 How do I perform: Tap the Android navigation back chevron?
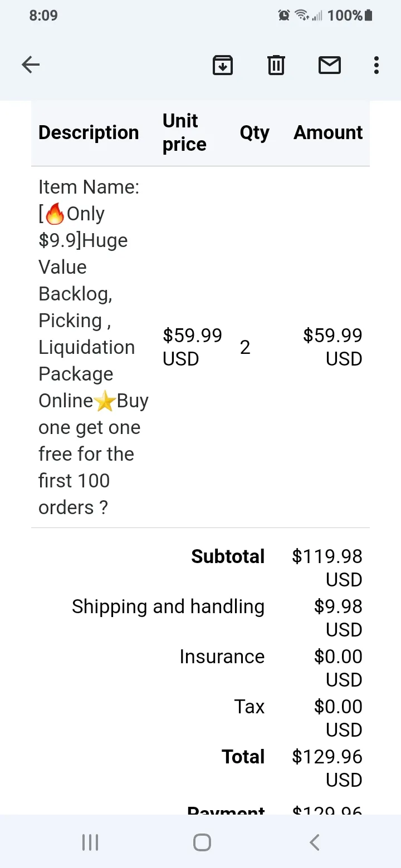315,842
